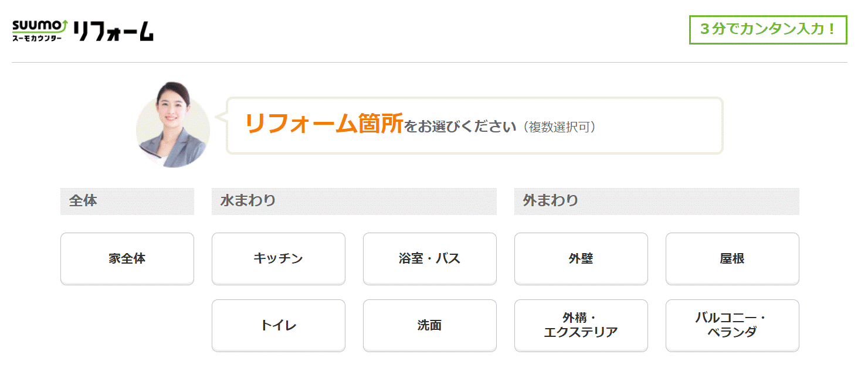Click the 全体 category header
The image size is (868, 382).
127,201
